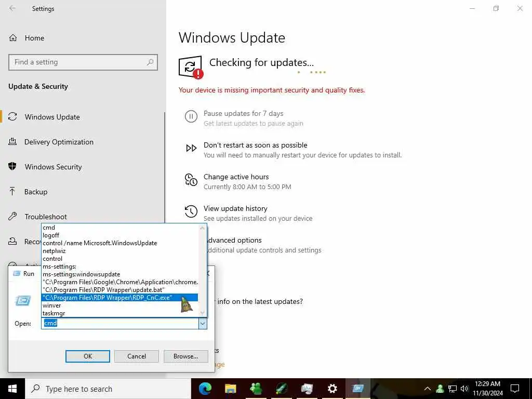Click OK in the Run dialog
Image resolution: width=532 pixels, height=399 pixels.
point(87,356)
